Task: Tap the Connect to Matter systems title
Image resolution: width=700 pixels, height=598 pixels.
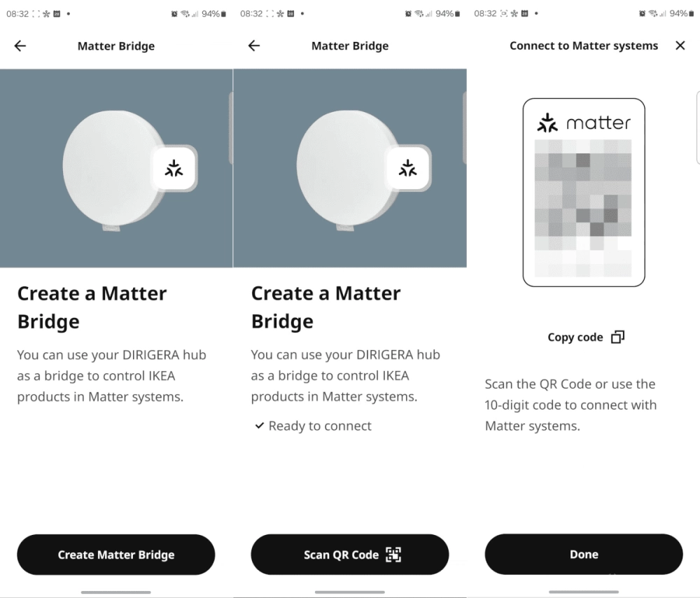Action: tap(584, 46)
